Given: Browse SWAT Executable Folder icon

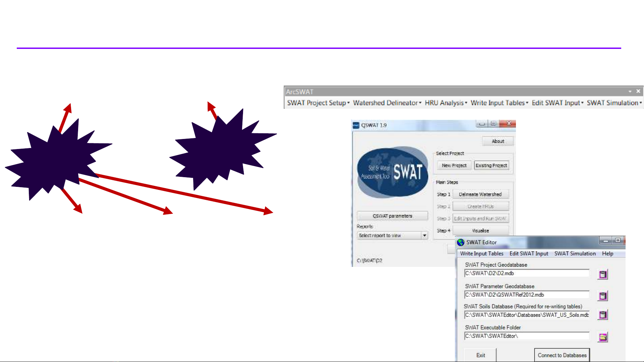Looking at the screenshot, I should (x=603, y=337).
